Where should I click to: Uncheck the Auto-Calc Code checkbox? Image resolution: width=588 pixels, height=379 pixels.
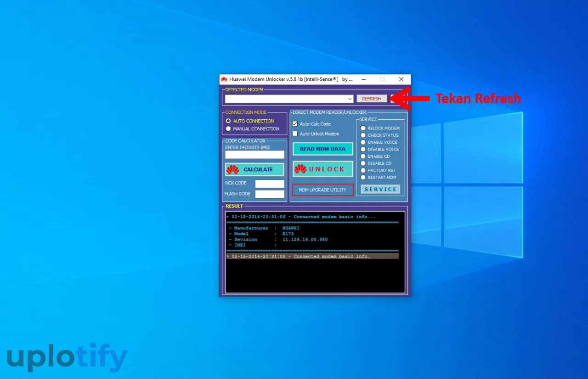pyautogui.click(x=295, y=124)
